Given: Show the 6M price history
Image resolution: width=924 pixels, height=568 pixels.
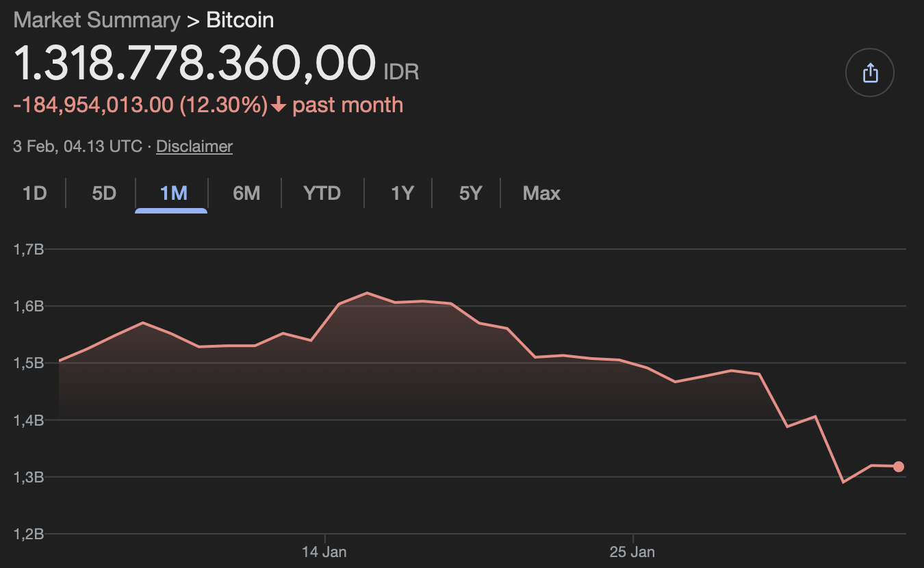Looking at the screenshot, I should pos(246,194).
